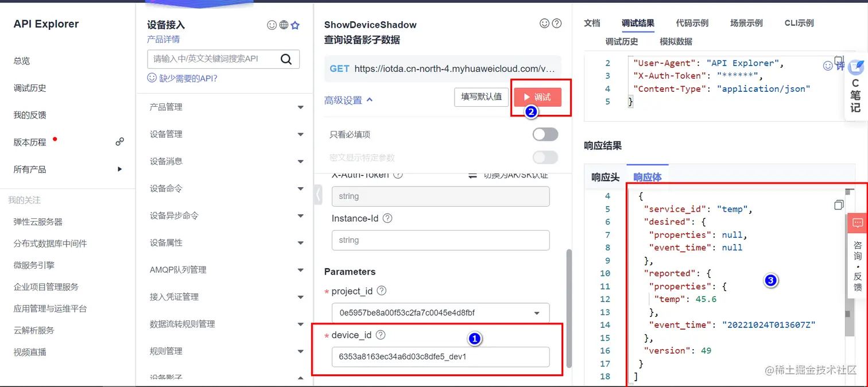Switch to the 文档 tab
Viewport: 868px width, 387px height.
pos(592,23)
